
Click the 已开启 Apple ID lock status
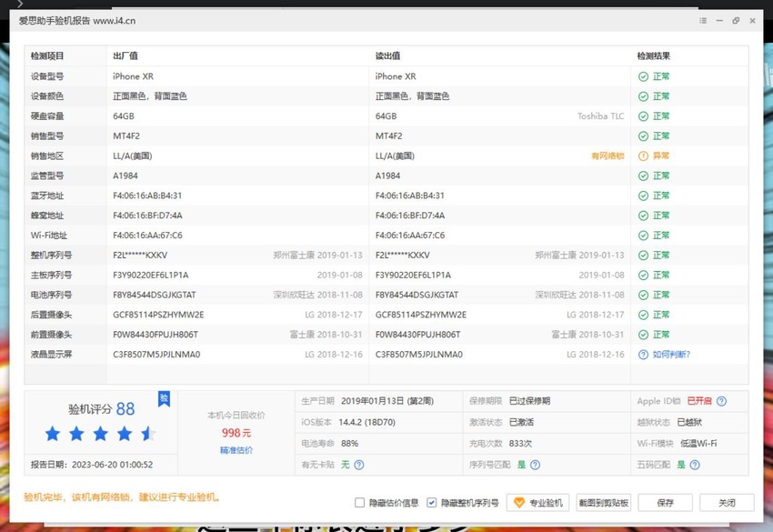pyautogui.click(x=699, y=401)
